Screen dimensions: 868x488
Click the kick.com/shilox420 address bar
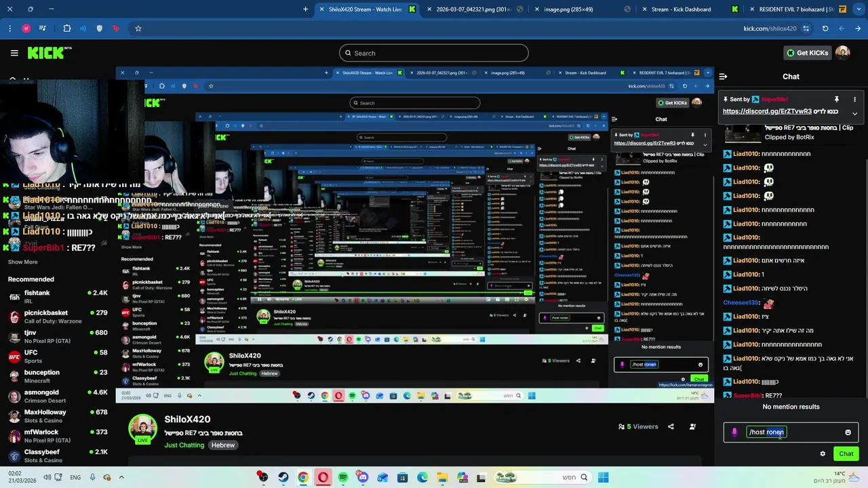pyautogui.click(x=770, y=28)
